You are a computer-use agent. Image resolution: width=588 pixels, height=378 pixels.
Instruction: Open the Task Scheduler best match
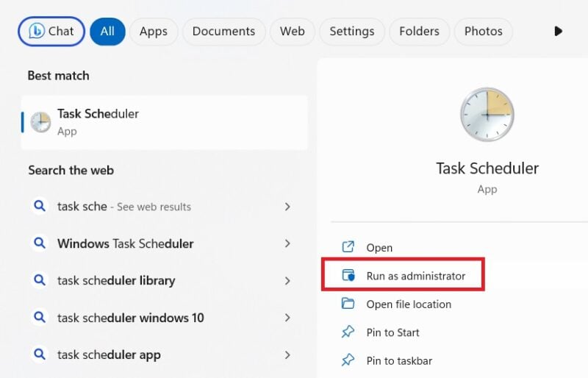point(164,122)
